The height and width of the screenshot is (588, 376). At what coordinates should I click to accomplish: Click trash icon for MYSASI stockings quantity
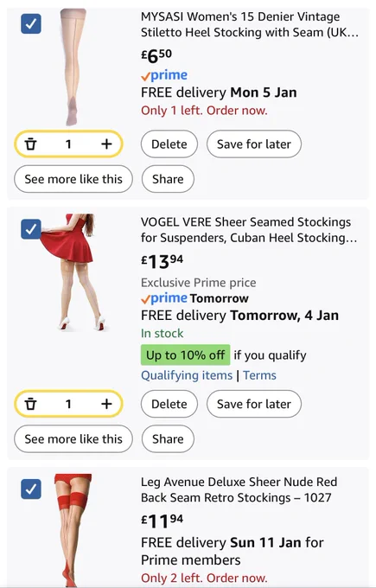[31, 144]
